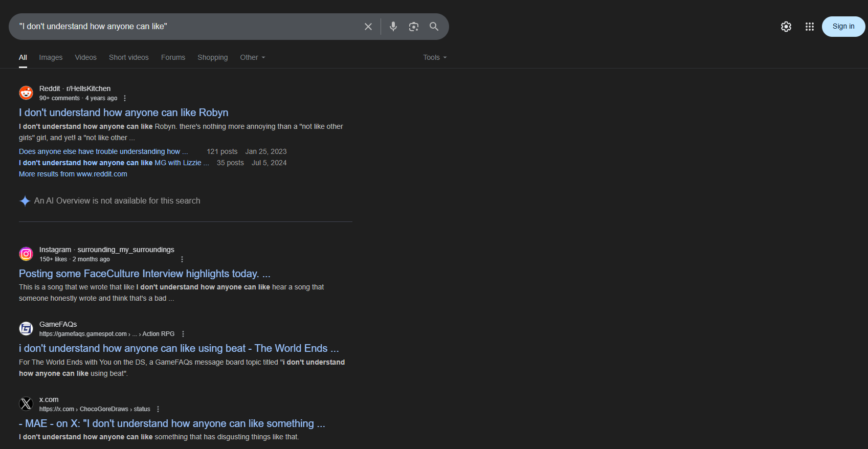Click the "121 posts" count text
Viewport: 868px width, 449px height.
coord(222,151)
